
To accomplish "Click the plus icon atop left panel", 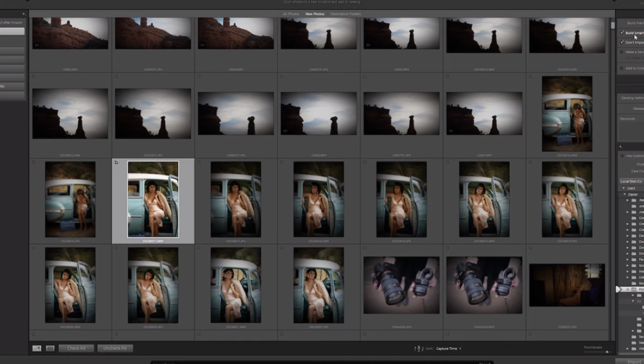I will (23, 14).
